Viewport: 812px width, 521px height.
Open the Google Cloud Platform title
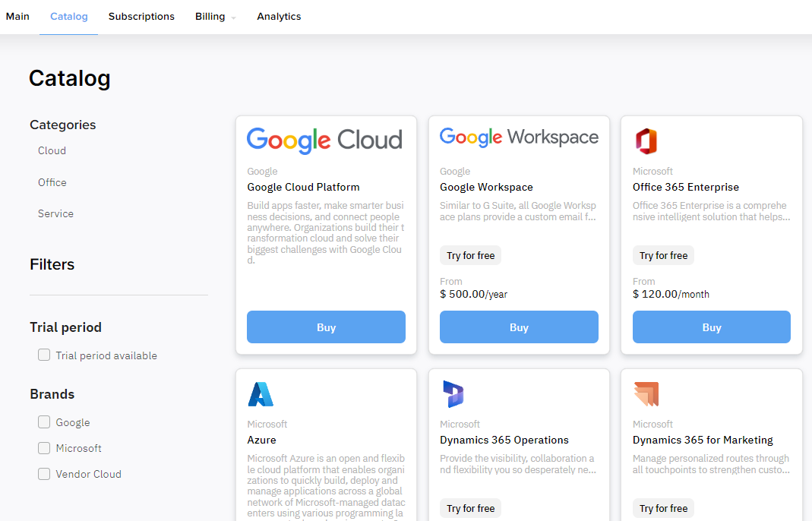(x=304, y=187)
